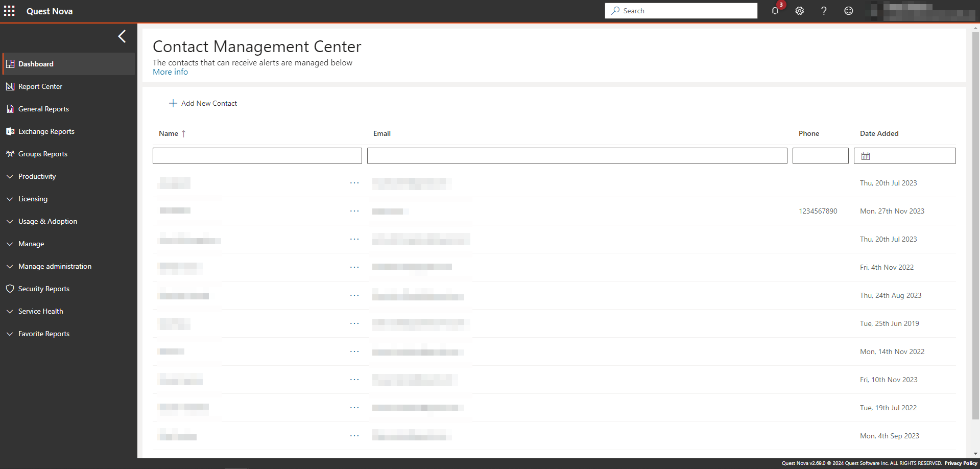Screen dimensions: 980x469
Task: Open the settings gear icon
Action: [799, 11]
